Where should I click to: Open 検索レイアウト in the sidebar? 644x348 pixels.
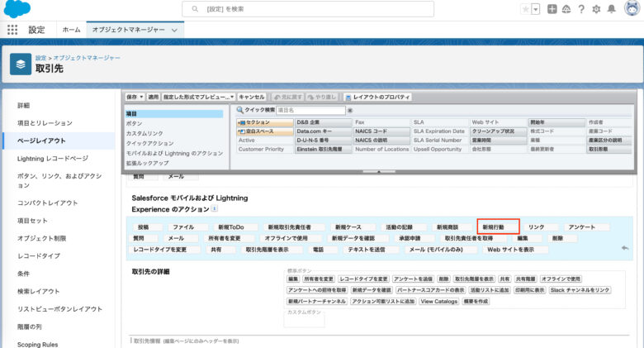(39, 291)
